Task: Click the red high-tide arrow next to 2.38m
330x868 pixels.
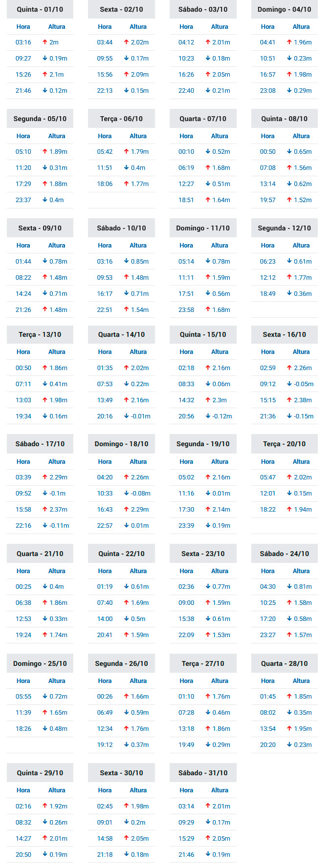Action: coord(289,400)
